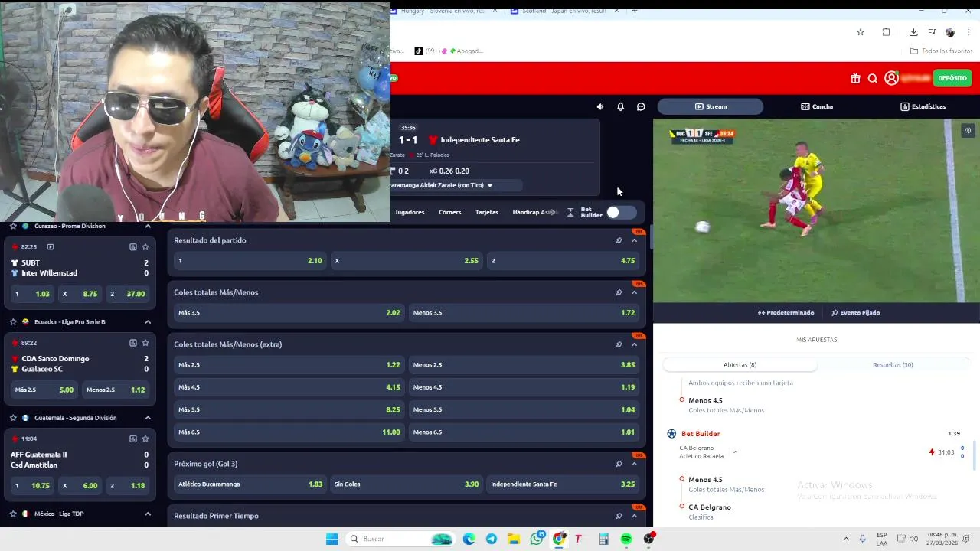Open stream icon beside 82:25 timer
Viewport: 980px width, 551px height.
[x=51, y=247]
